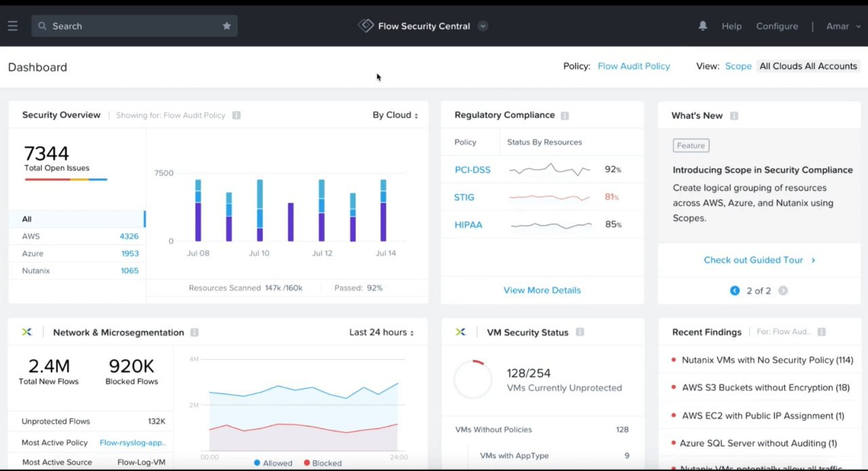This screenshot has height=471, width=868.
Task: Select the AWS row with 4326 issues
Action: [77, 237]
